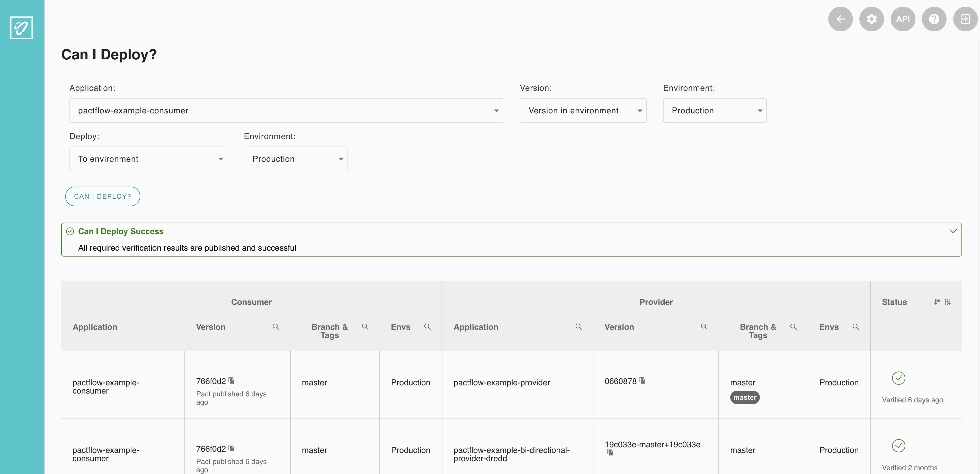This screenshot has width=980, height=474.
Task: Click the Consumer group header
Action: [252, 302]
